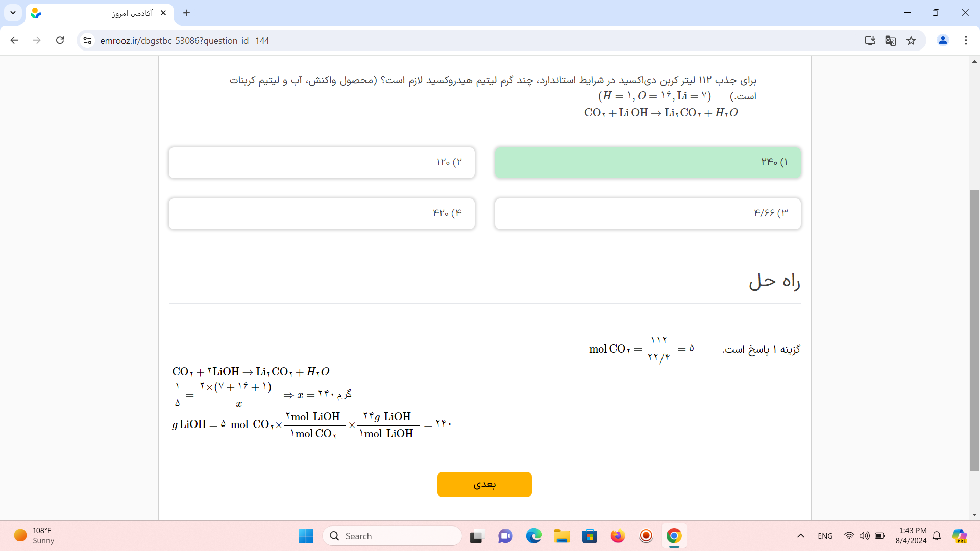Open a new tab with the plus button
Image resolution: width=980 pixels, height=551 pixels.
point(186,13)
